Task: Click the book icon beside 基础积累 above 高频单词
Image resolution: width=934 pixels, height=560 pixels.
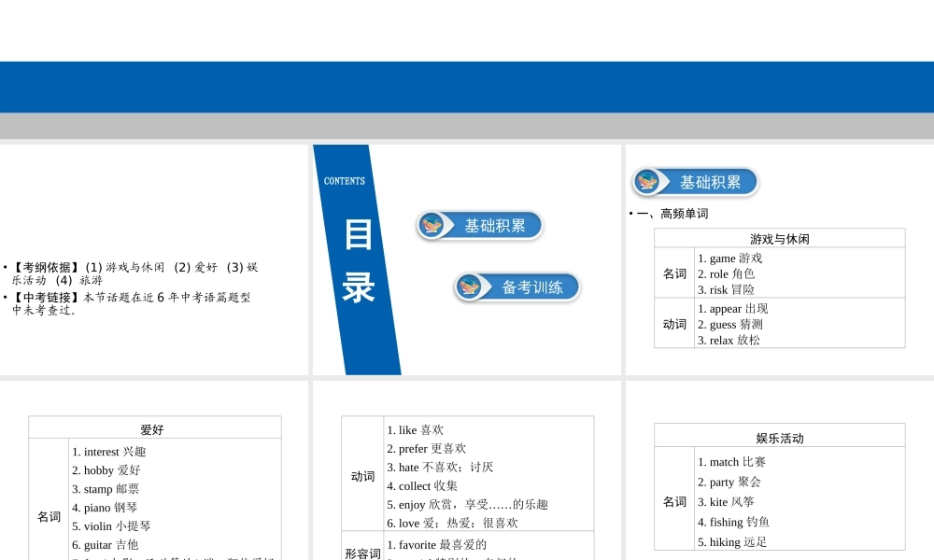Action: (x=647, y=181)
